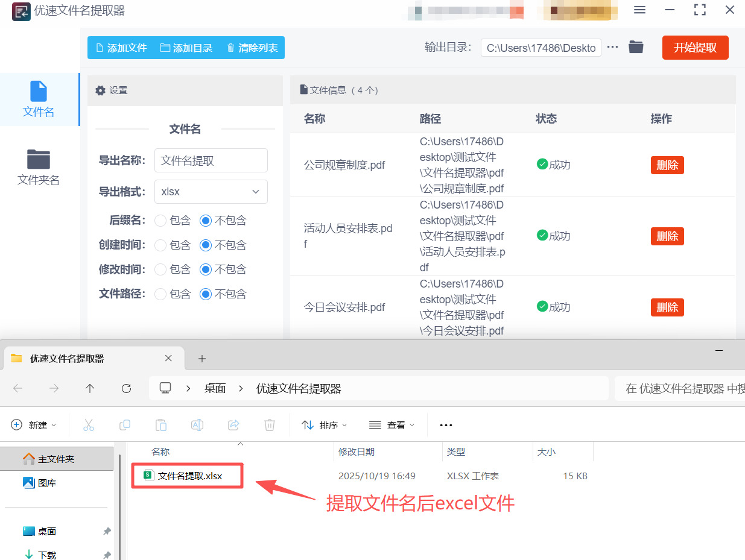Go back in File Explorer
745x560 pixels.
[x=18, y=389]
